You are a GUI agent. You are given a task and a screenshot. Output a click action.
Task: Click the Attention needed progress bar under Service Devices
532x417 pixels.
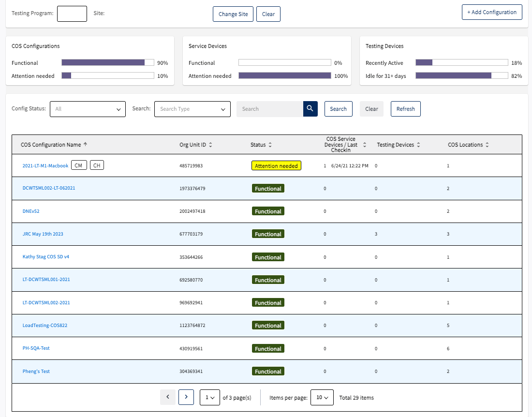coord(284,76)
